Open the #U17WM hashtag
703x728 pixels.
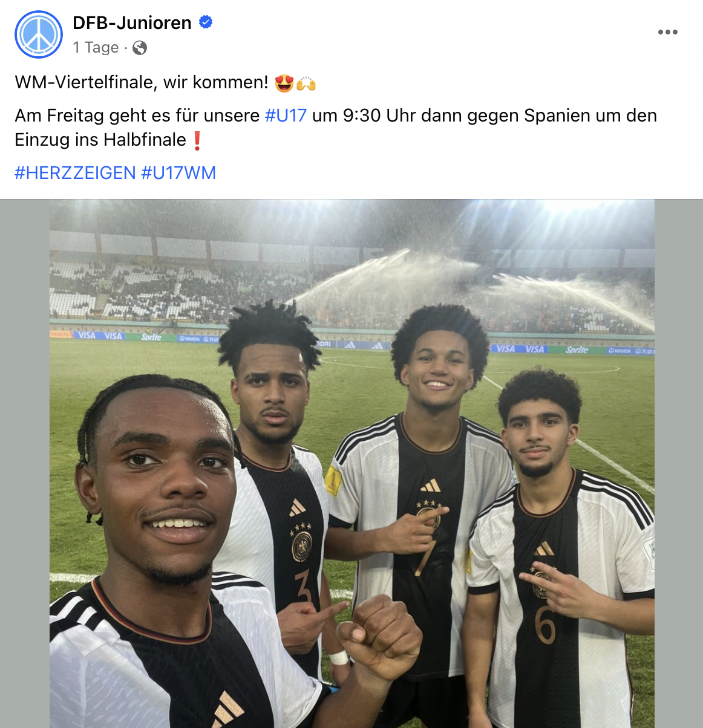178,173
